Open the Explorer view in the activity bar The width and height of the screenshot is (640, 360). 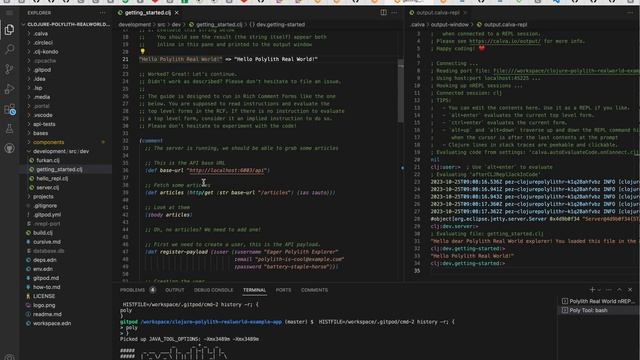point(9,30)
